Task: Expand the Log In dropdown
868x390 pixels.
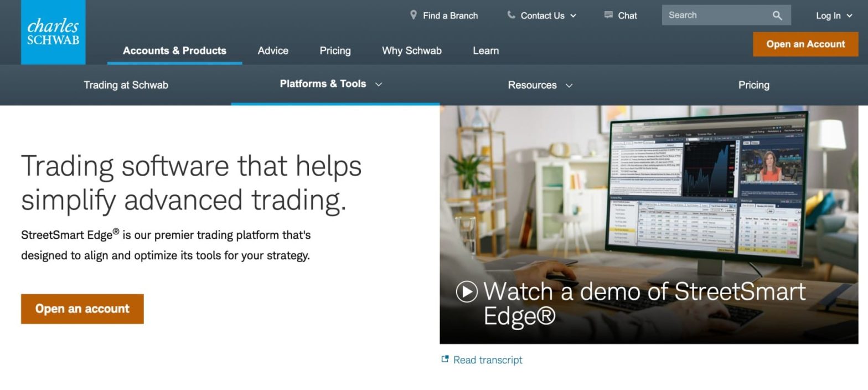Action: pos(834,16)
